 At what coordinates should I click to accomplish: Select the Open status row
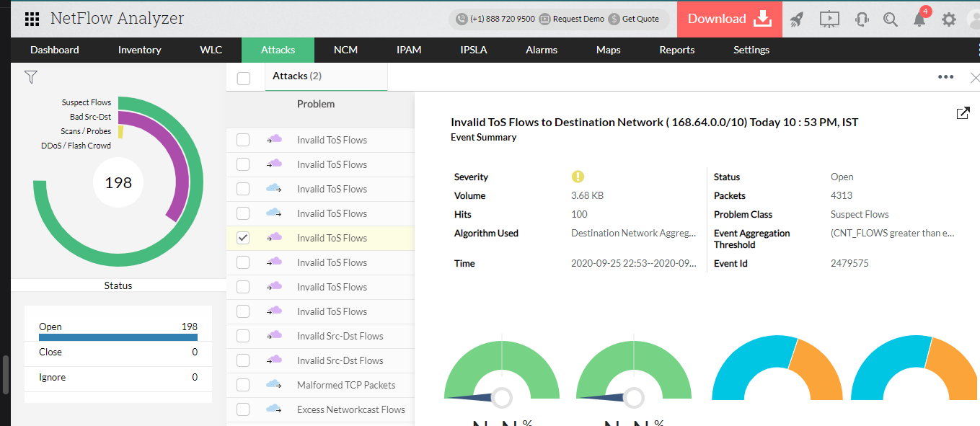118,329
